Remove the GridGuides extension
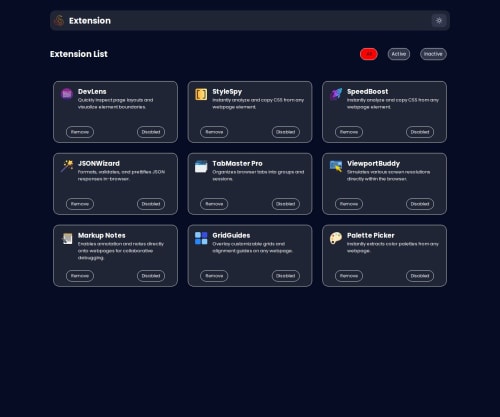 coord(214,276)
